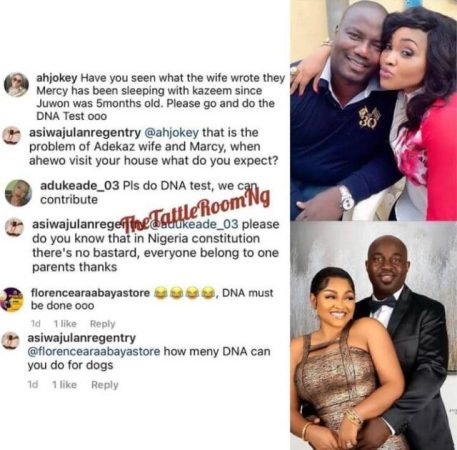The image size is (457, 450).
Task: View 1 like on the last comment
Action: [x=64, y=385]
